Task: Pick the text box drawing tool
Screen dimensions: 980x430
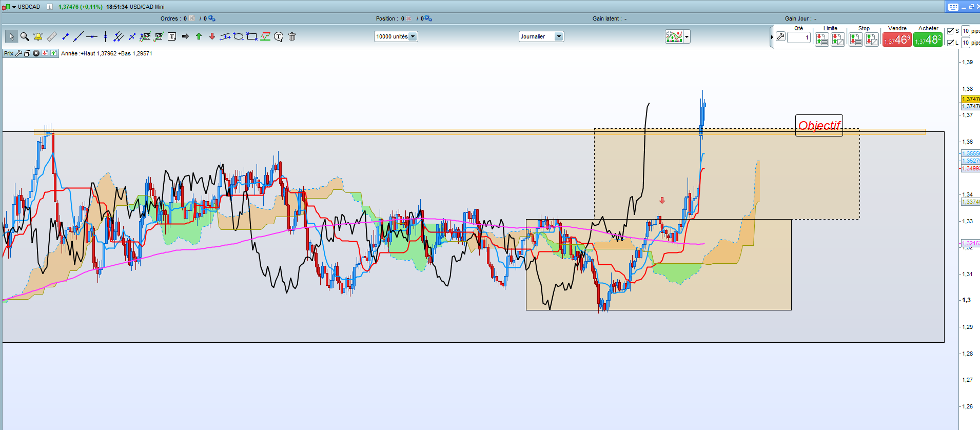Action: click(172, 36)
